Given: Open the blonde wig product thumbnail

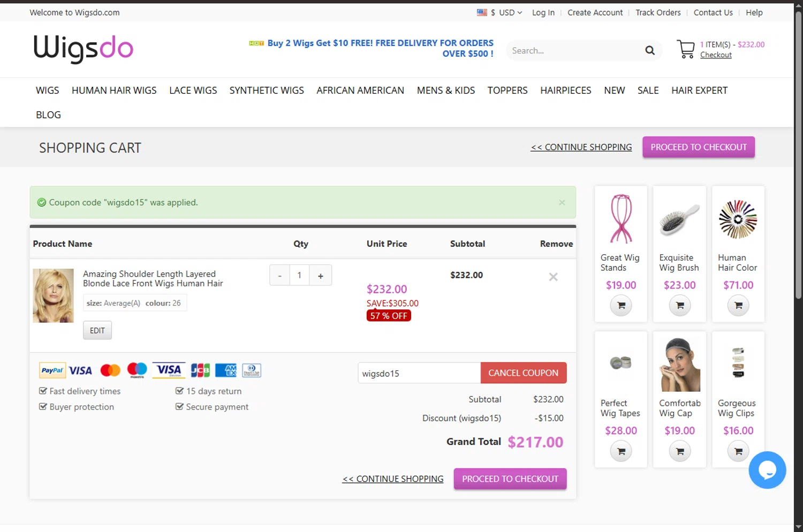Looking at the screenshot, I should click(53, 295).
